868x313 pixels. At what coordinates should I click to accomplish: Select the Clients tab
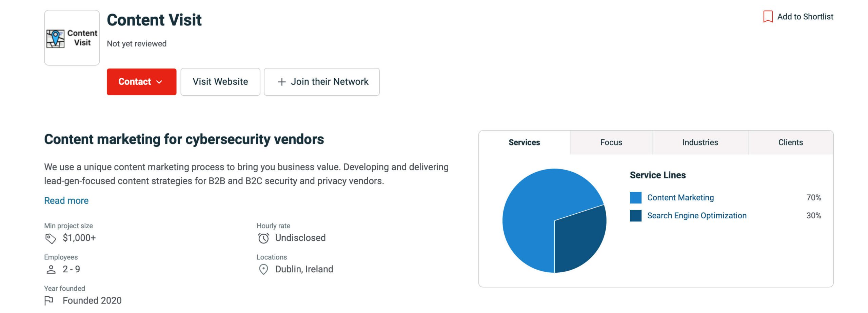pyautogui.click(x=790, y=142)
